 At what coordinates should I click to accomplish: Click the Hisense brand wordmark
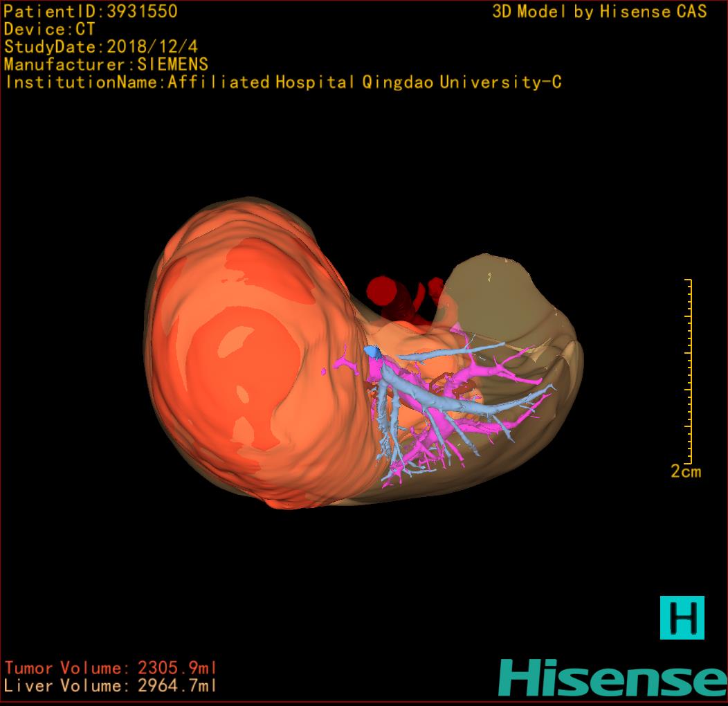[x=613, y=678]
